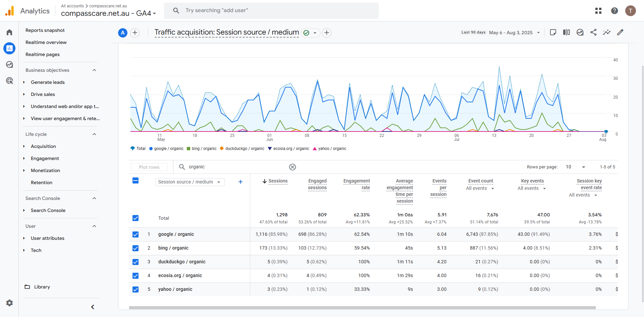Click the green report status check icon
The width and height of the screenshot is (644, 317).
click(x=306, y=33)
